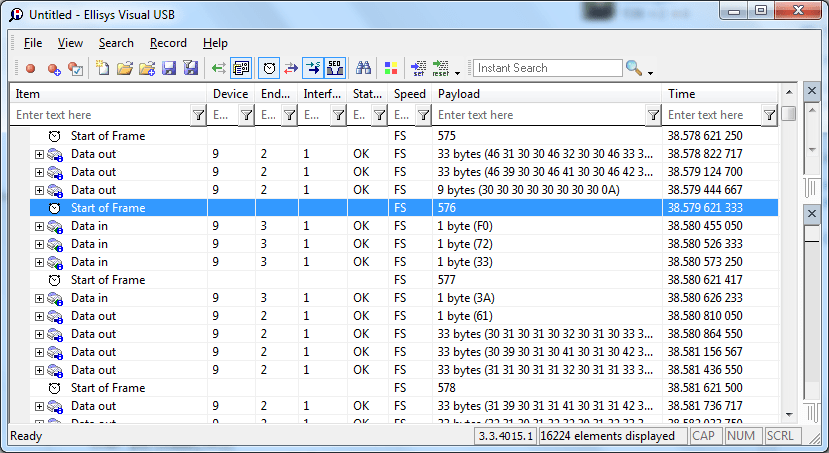The width and height of the screenshot is (829, 453).
Task: Click the list scroll-up arrow
Action: [789, 92]
